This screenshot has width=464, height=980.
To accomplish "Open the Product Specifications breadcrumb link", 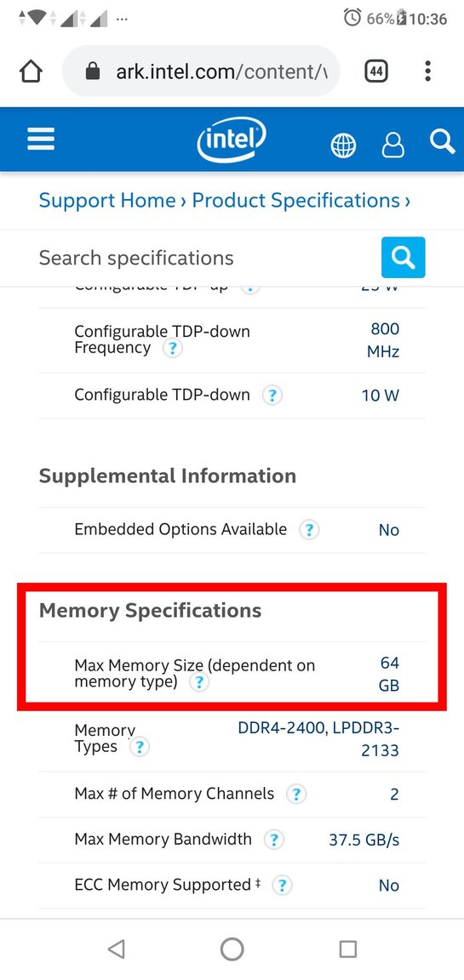I will coord(295,201).
